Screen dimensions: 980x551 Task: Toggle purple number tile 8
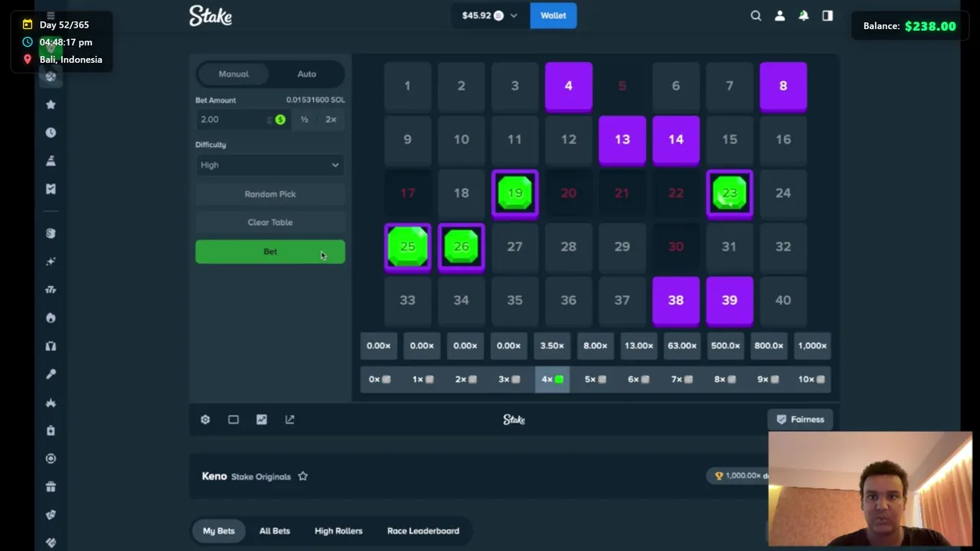tap(783, 86)
